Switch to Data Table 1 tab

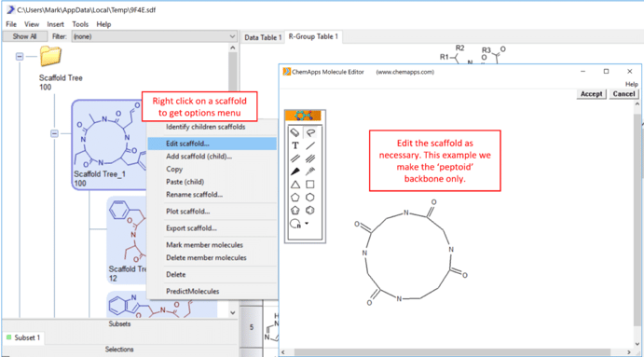click(x=263, y=37)
